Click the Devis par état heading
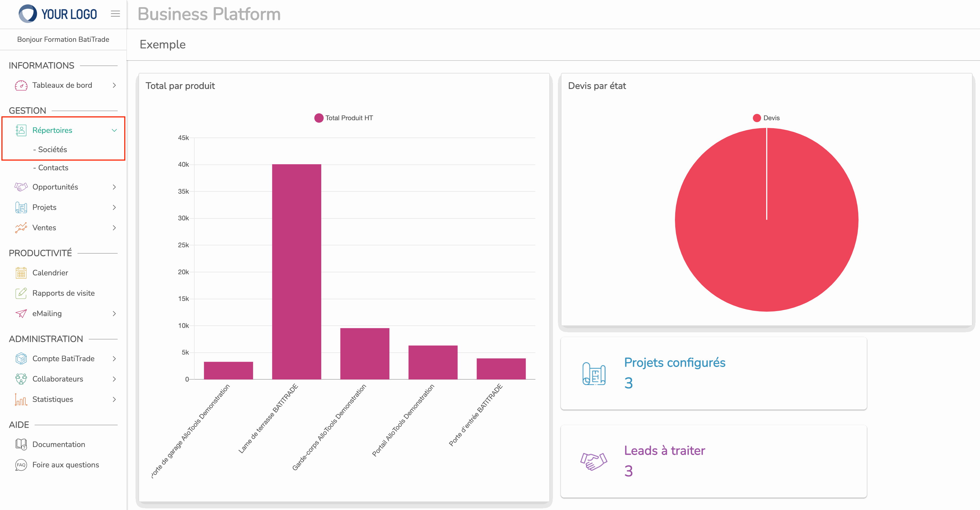The height and width of the screenshot is (510, 980). coord(597,86)
